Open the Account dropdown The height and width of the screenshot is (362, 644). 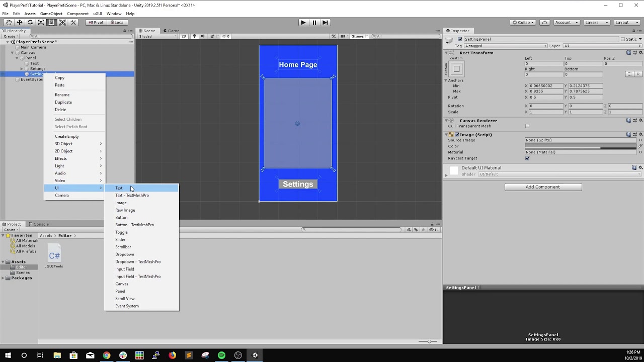[x=566, y=22]
